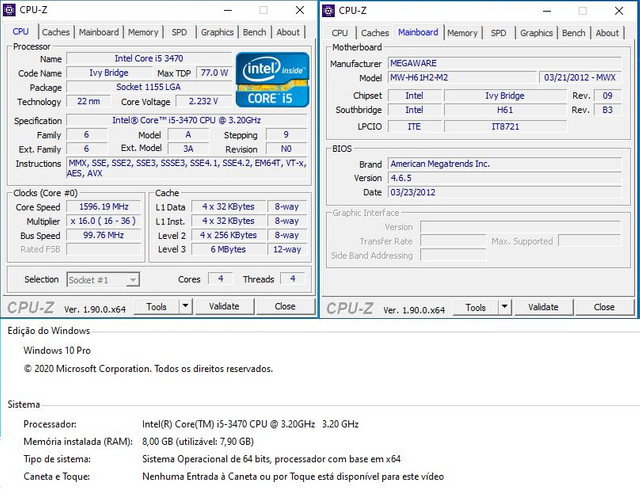Click the Core Speed value '1596.19 MHz'

pos(104,207)
